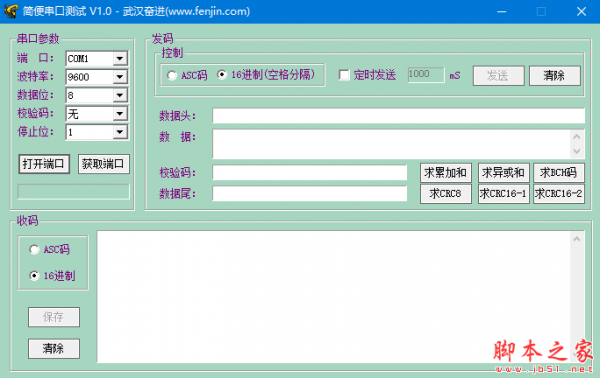Screen dimensions: 600x378
Task: Click inside the 收码 received data area
Action: coord(334,297)
